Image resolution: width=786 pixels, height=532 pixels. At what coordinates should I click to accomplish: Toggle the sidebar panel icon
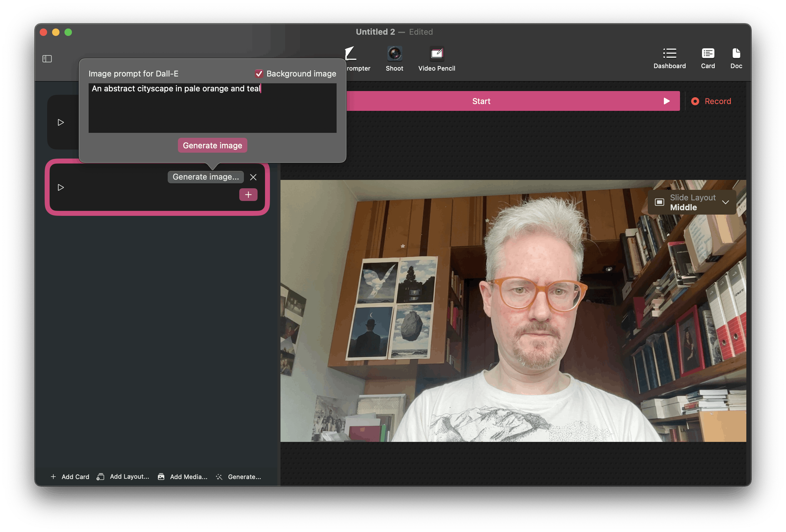[x=47, y=59]
